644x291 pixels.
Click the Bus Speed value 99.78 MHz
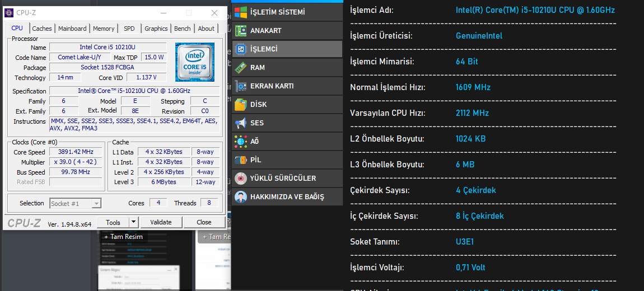(x=76, y=172)
